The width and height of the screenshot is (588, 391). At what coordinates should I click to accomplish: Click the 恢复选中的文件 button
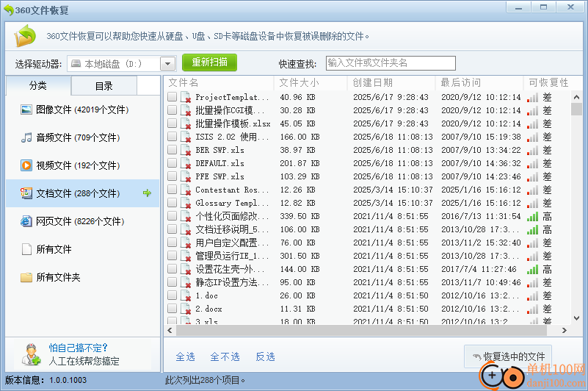(508, 356)
